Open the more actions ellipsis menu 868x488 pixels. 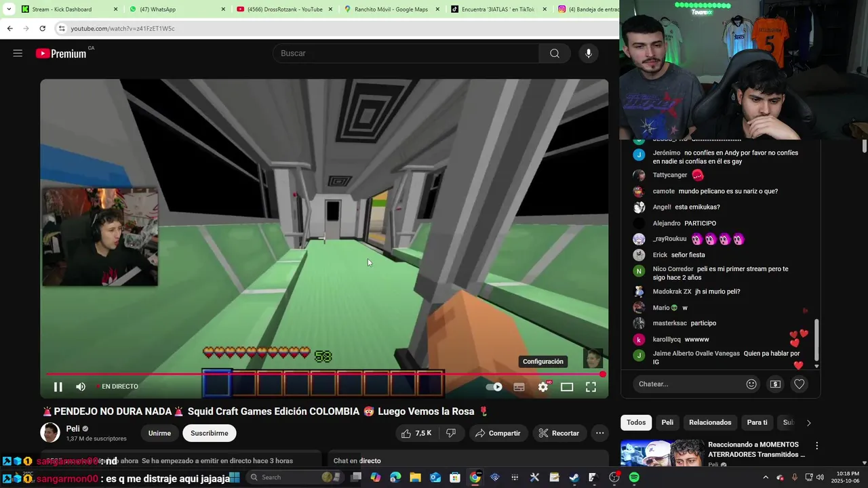pos(599,433)
